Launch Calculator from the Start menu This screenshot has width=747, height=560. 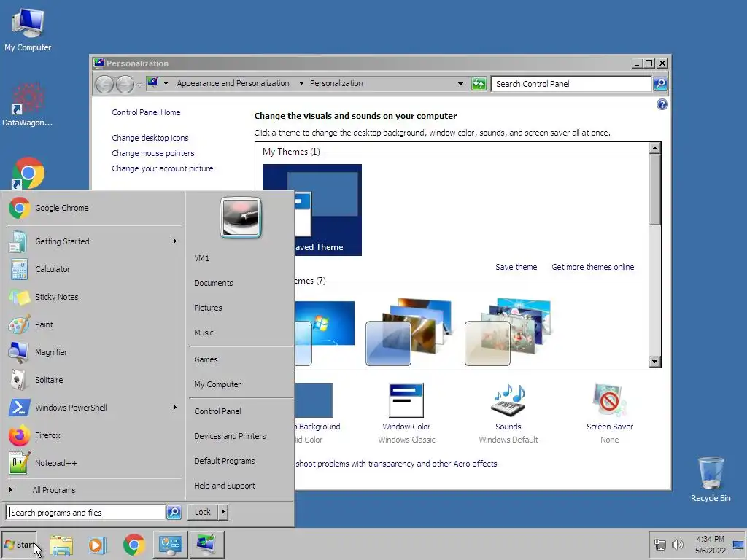94,269
